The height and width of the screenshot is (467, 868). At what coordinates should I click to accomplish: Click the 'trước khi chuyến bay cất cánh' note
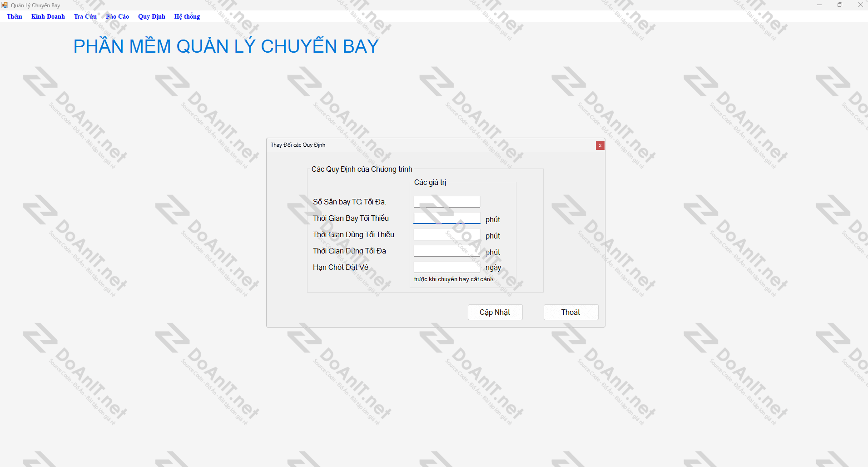tap(454, 279)
